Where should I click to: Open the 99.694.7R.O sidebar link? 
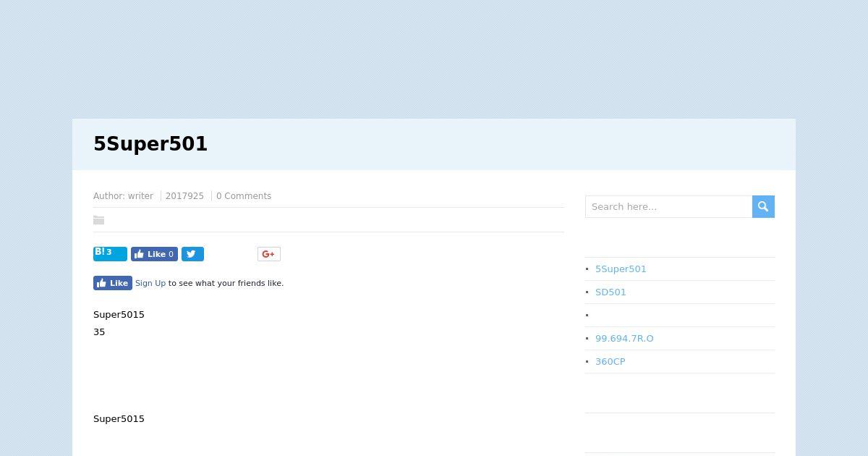[x=624, y=338]
